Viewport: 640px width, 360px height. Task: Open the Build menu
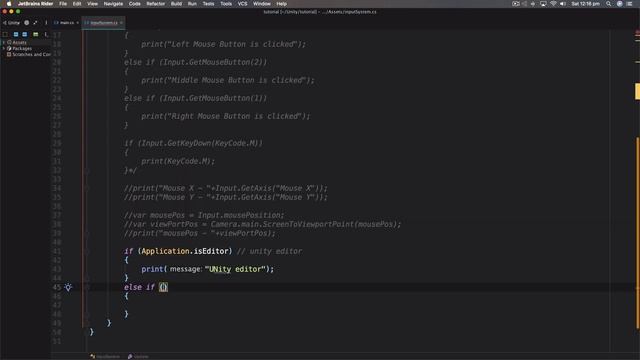[x=176, y=4]
